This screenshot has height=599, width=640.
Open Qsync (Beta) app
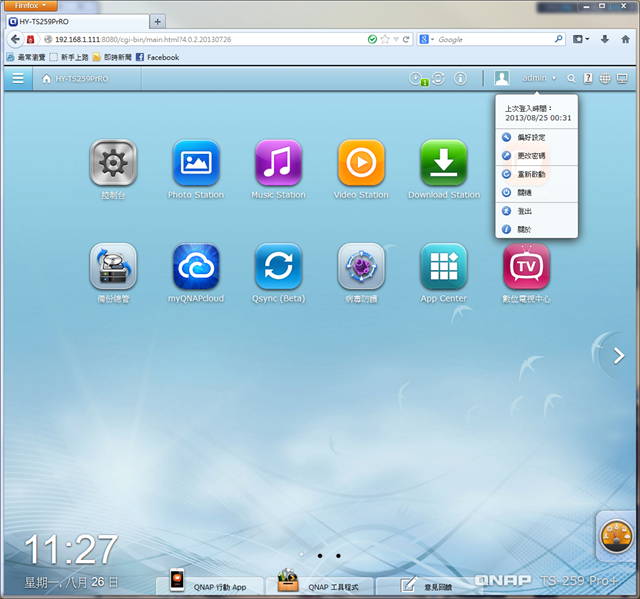tap(278, 266)
